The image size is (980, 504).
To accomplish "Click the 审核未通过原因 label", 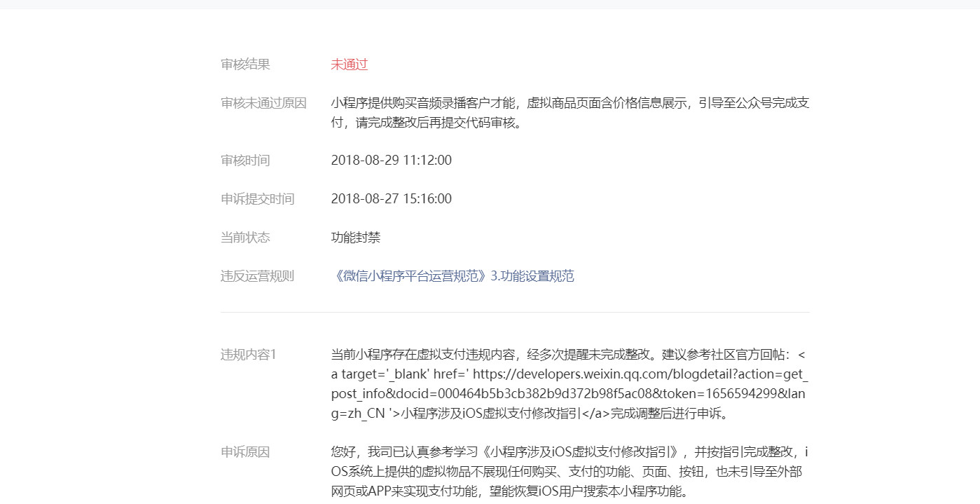I will pos(263,103).
